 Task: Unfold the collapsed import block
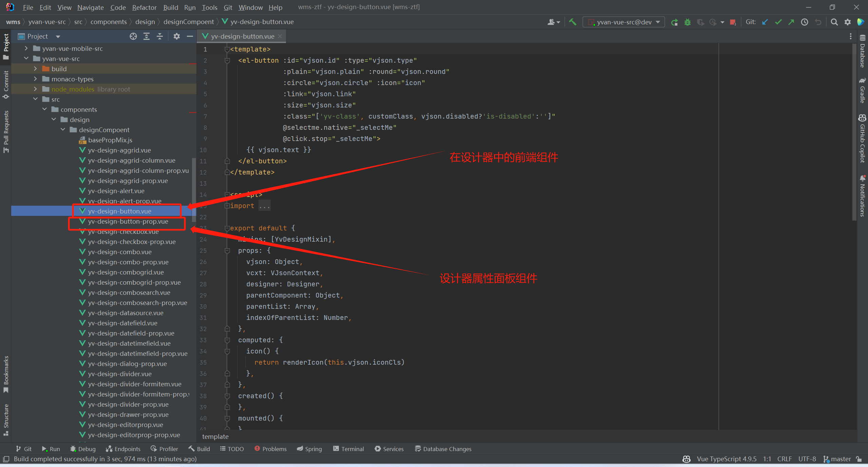pos(227,206)
